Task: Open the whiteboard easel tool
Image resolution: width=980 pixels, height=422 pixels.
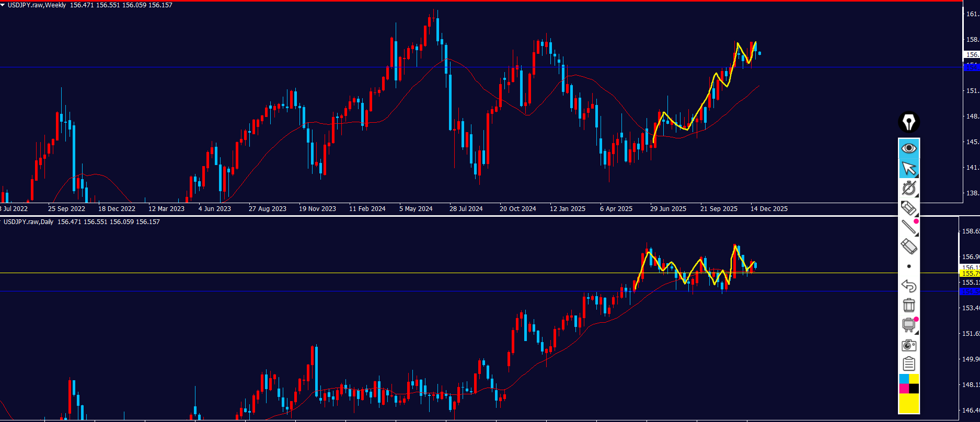Action: point(909,325)
